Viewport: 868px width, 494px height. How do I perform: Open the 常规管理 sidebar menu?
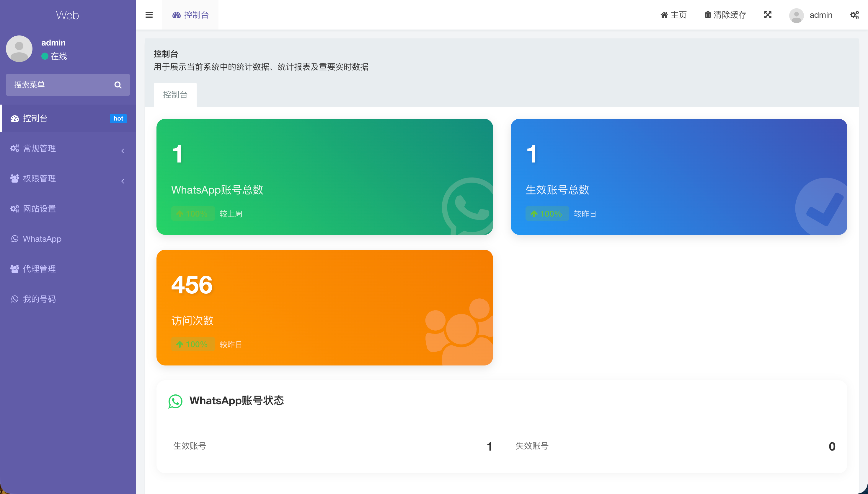pos(68,149)
